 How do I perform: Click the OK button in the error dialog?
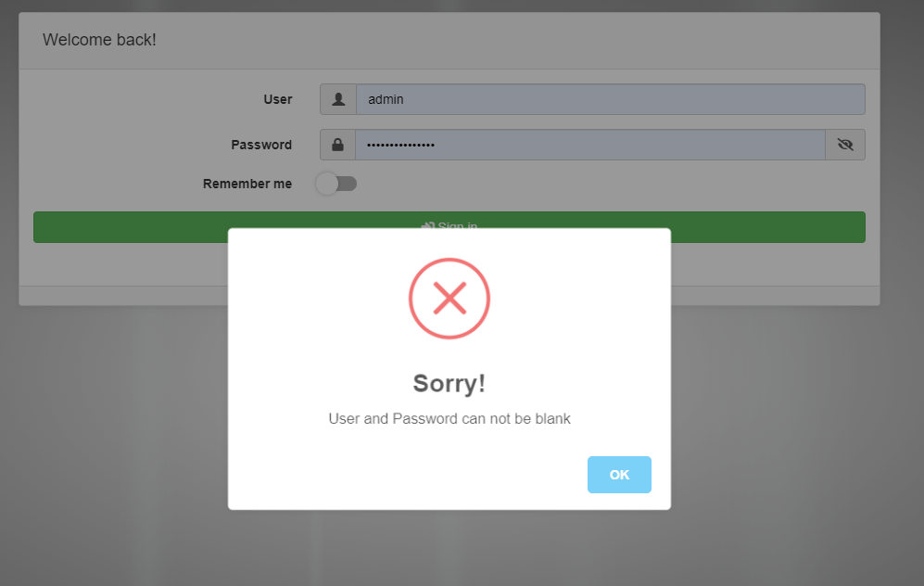[619, 475]
